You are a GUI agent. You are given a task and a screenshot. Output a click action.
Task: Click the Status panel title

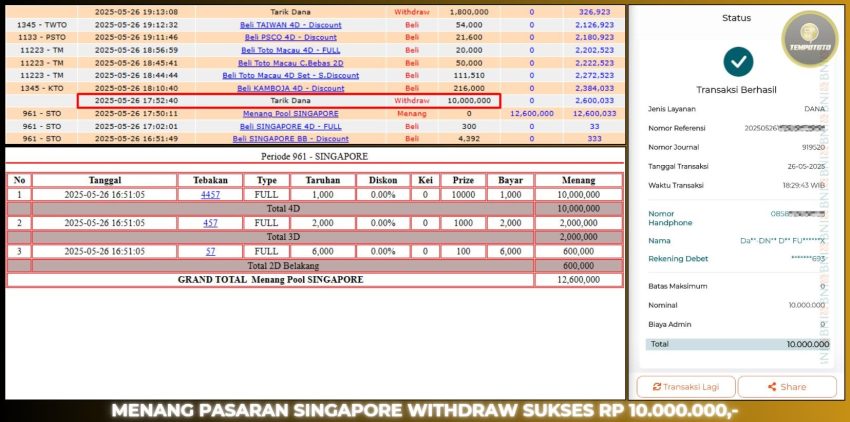pyautogui.click(x=736, y=18)
